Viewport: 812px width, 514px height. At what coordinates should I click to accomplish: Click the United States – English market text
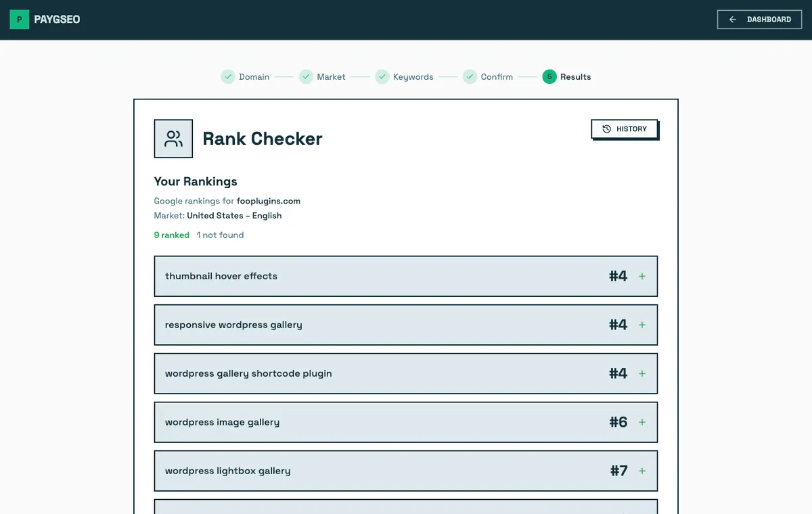click(234, 216)
